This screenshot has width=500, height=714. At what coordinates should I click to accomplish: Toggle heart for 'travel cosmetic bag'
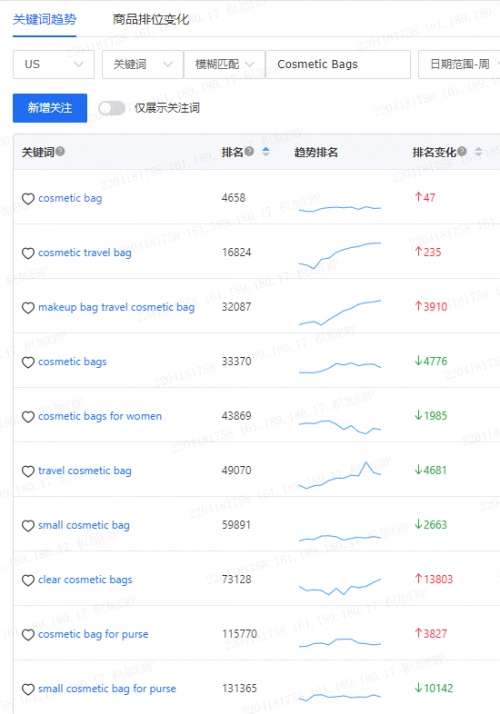point(28,471)
